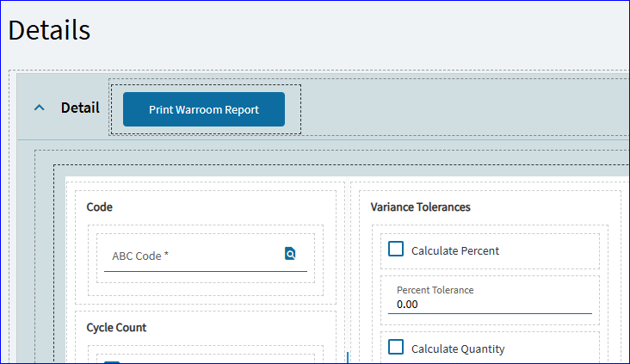This screenshot has height=364, width=630.
Task: Click the ABC Code * placeholder text
Action: pyautogui.click(x=140, y=256)
